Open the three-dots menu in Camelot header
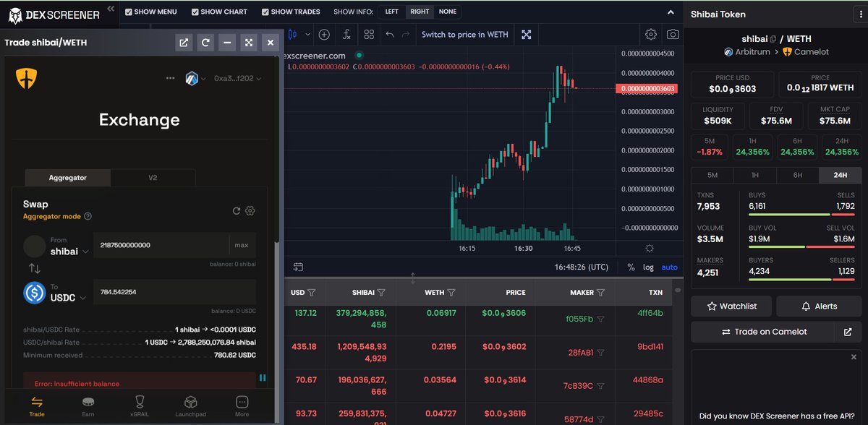Image resolution: width=868 pixels, height=425 pixels. coord(170,78)
